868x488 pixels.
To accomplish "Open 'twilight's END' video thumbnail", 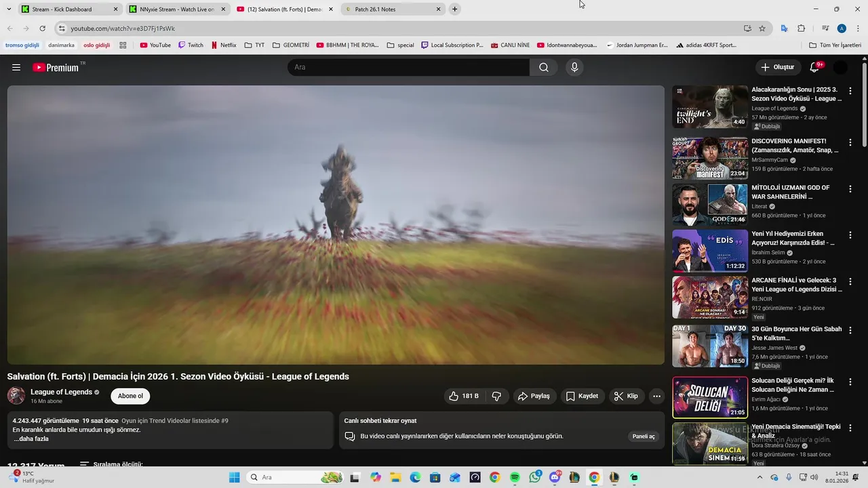I will (x=710, y=106).
